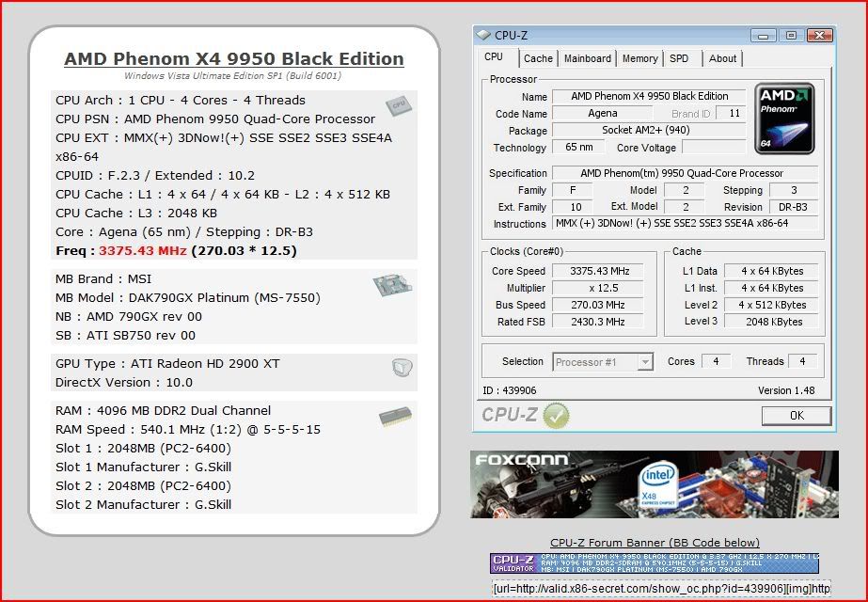
Task: Open the SPD tab
Action: [679, 58]
